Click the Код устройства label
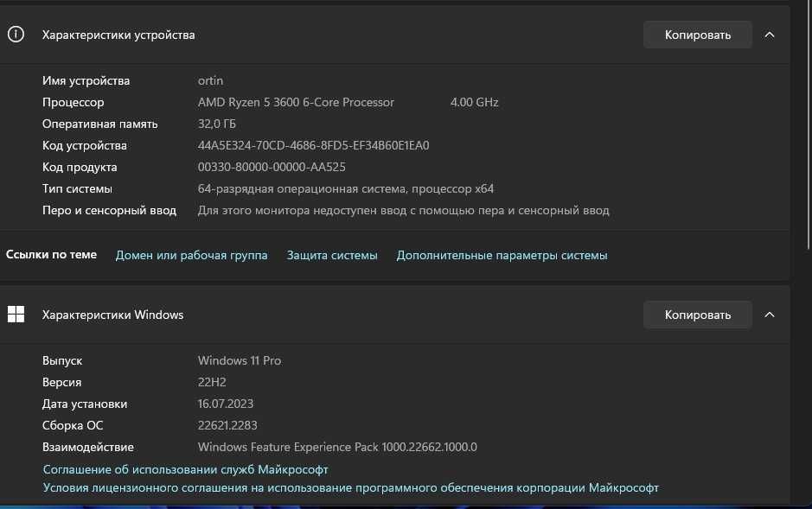 click(x=85, y=145)
